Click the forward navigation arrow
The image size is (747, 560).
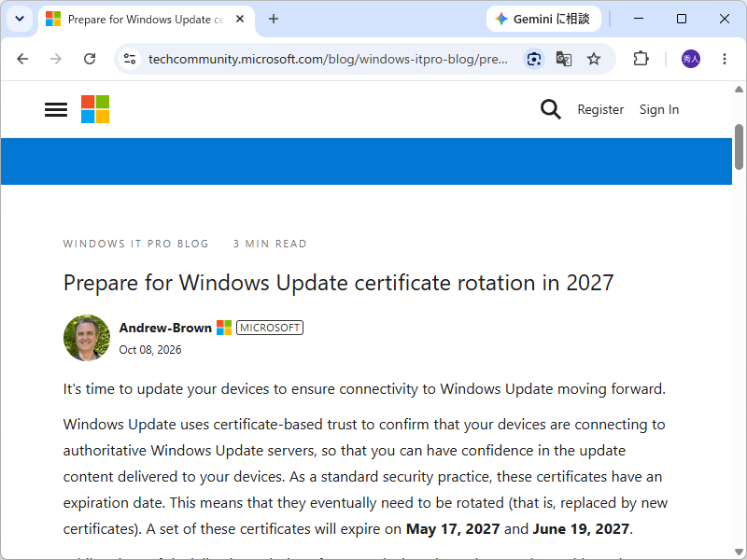pyautogui.click(x=56, y=59)
